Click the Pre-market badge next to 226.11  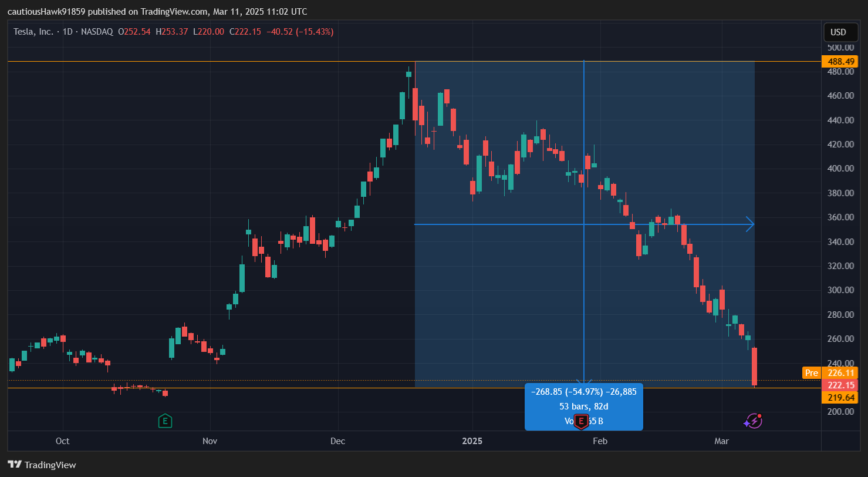pos(811,372)
